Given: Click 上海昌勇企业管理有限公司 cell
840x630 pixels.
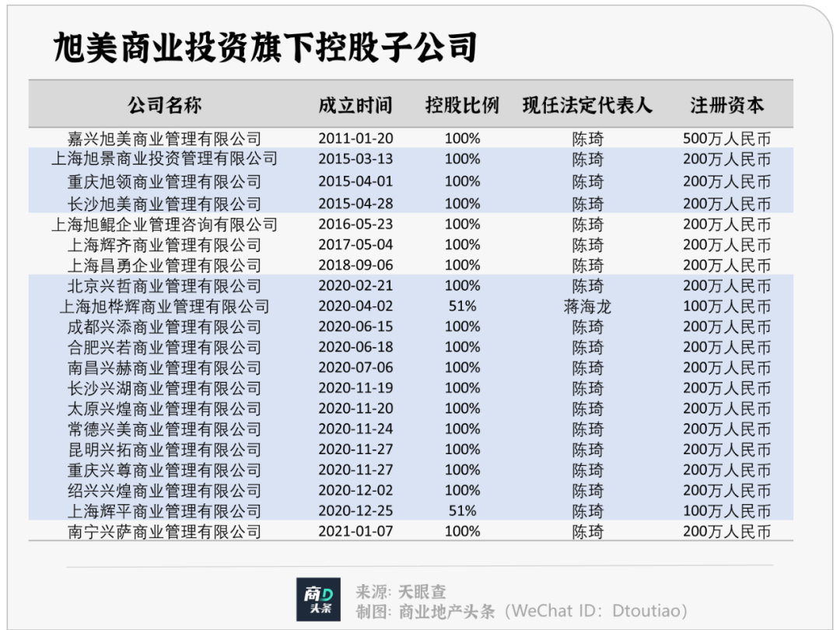Looking at the screenshot, I should pos(164,265).
